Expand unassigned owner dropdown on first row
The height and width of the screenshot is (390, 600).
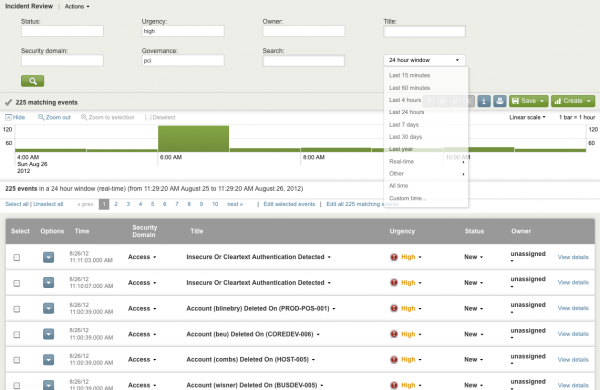click(528, 257)
